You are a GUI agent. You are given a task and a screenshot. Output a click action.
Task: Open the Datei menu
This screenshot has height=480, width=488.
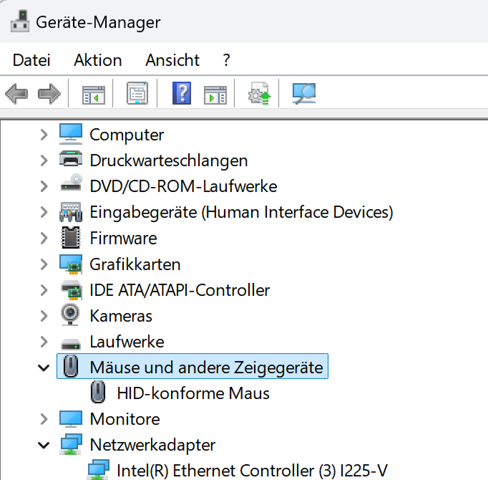pos(31,60)
